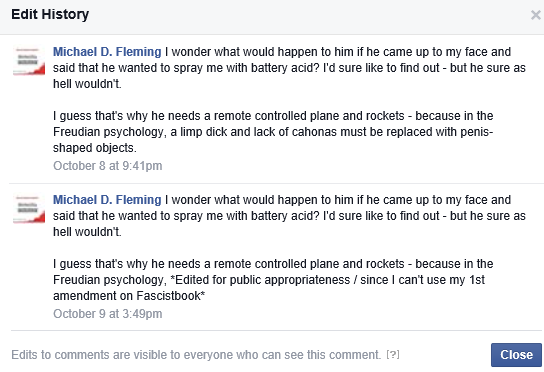
Task: Click the blue Close button
Action: 516,355
